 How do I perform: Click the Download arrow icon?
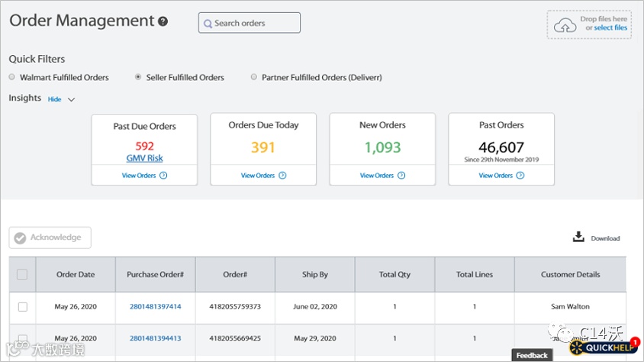(578, 238)
